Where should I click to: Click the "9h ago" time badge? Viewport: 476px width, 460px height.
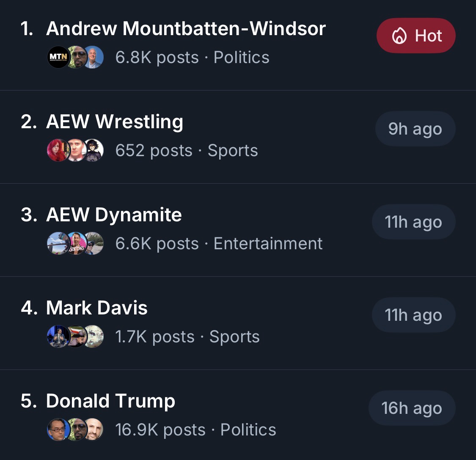pyautogui.click(x=415, y=129)
